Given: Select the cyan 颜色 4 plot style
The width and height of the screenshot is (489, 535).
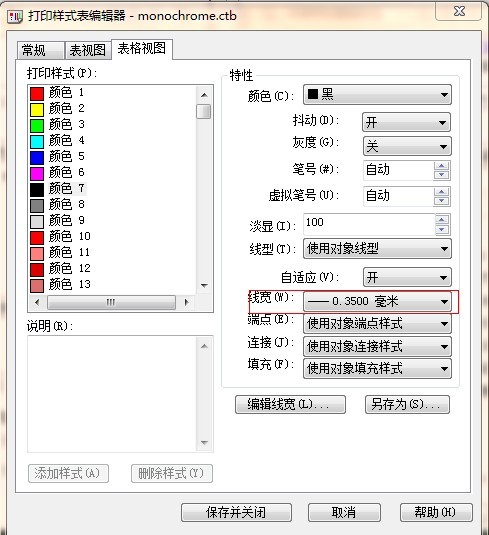Looking at the screenshot, I should point(57,141).
